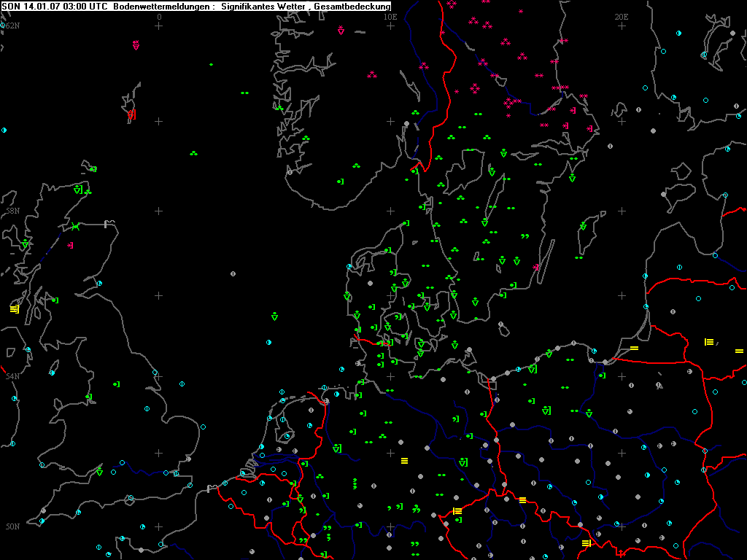Select the 54N latitude label

10,376
